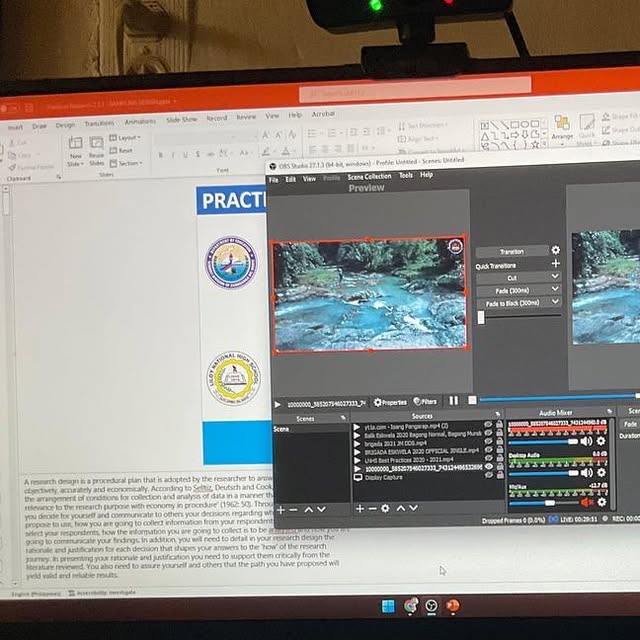The image size is (640, 640).
Task: Open PowerPoint Transitions tab
Action: pyautogui.click(x=99, y=123)
